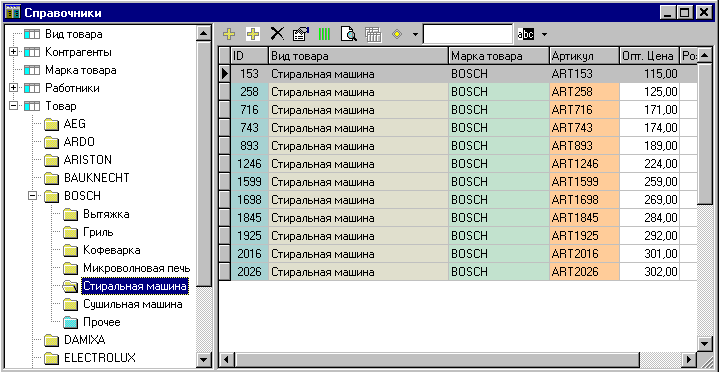719x372 pixels.
Task: Expand the Работники tree node
Action: (13, 88)
